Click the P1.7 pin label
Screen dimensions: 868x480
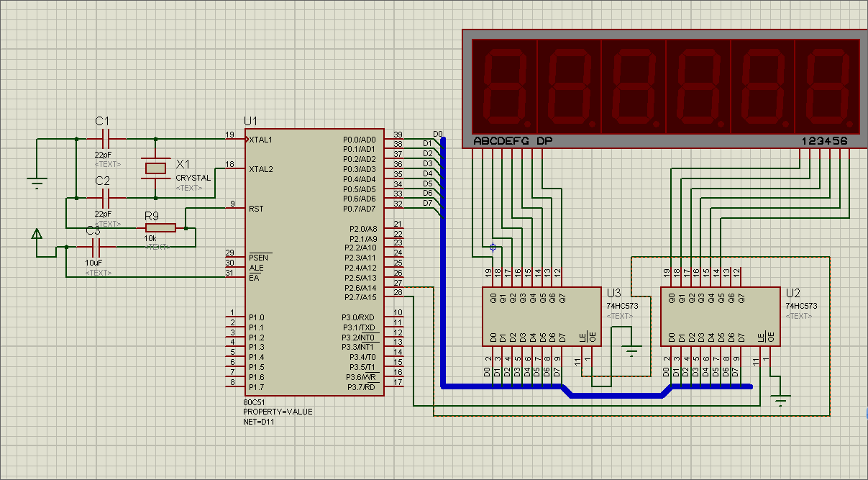(x=257, y=387)
